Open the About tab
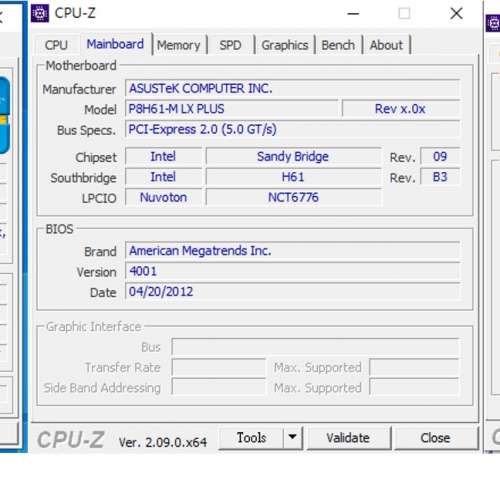Image resolution: width=500 pixels, height=500 pixels. coord(386,45)
